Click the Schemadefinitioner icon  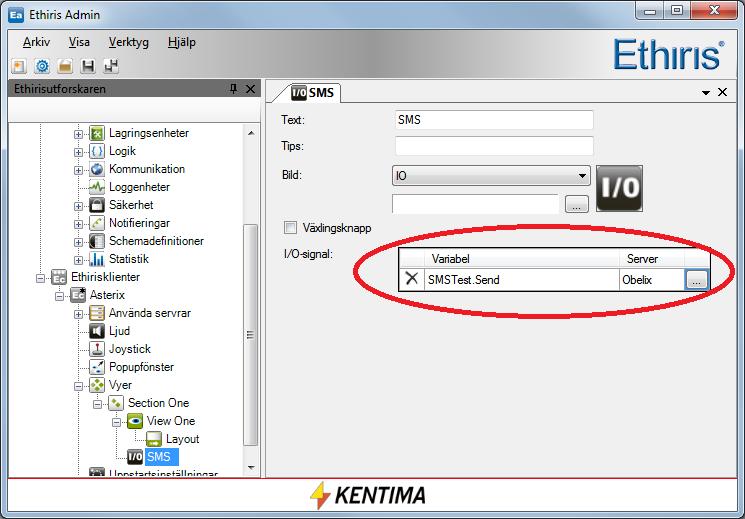[97, 241]
